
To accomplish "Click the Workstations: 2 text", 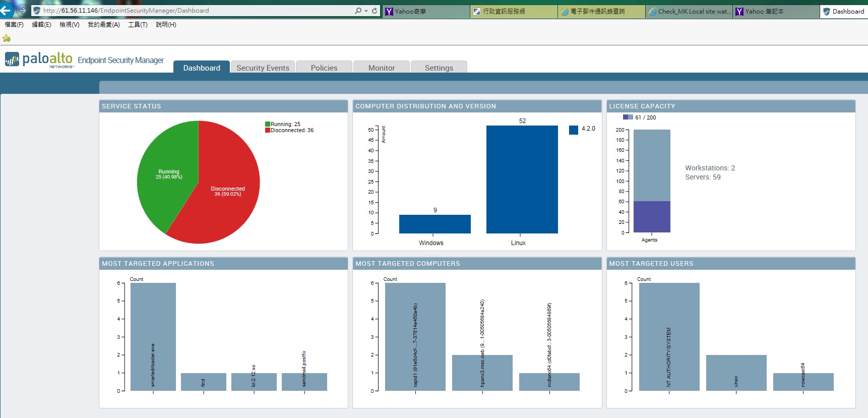I will point(710,168).
